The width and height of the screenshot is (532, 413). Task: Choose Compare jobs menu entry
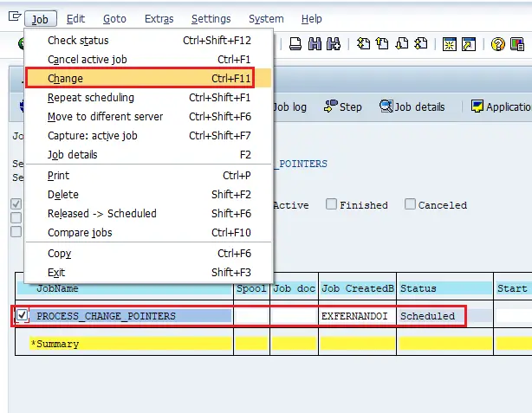click(x=149, y=233)
